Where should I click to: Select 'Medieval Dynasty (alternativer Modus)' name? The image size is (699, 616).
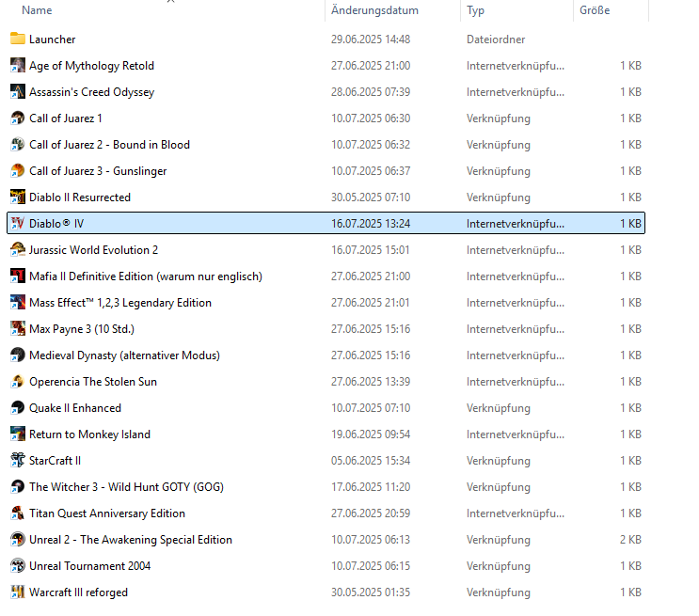[124, 355]
